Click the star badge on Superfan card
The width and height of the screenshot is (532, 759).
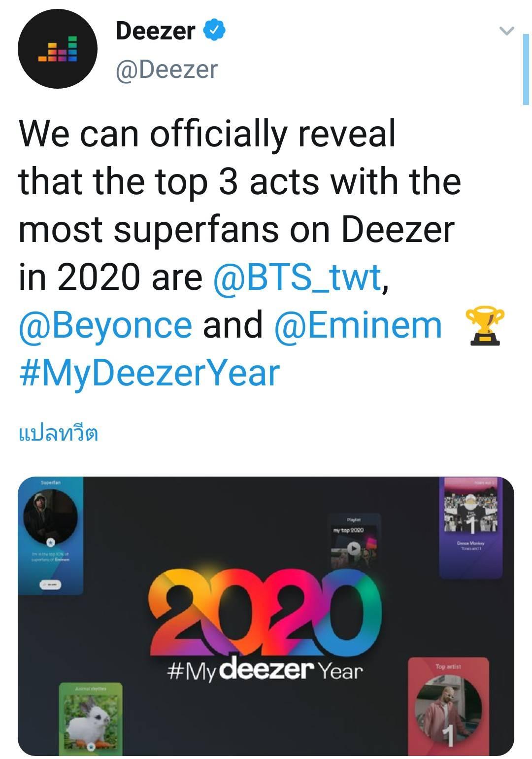[x=50, y=542]
